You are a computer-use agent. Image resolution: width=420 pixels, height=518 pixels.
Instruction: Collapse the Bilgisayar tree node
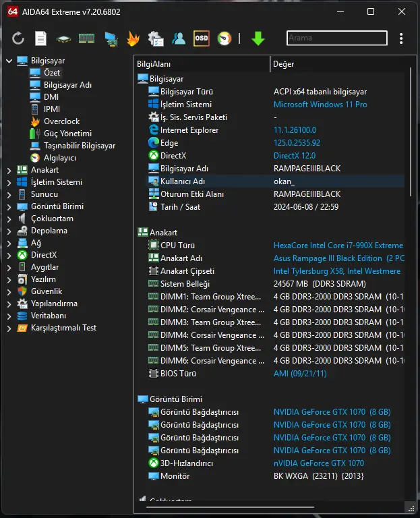pyautogui.click(x=9, y=61)
